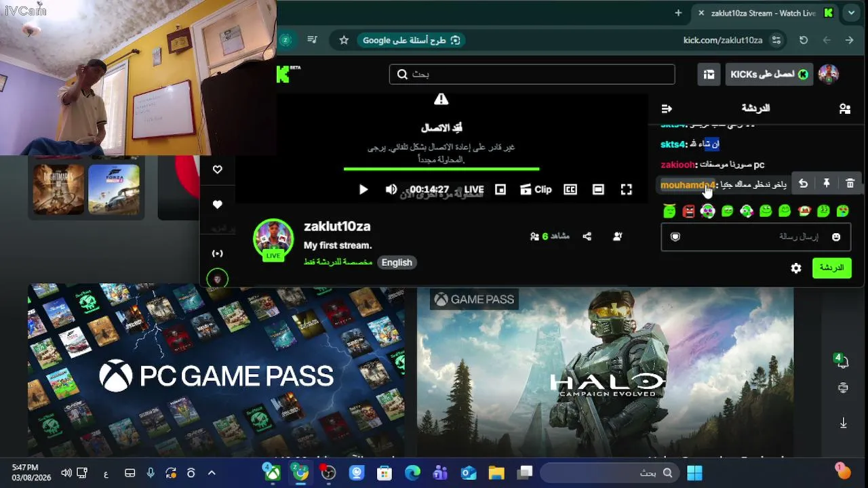Open Outlook in taskbar
The image size is (868, 488).
(x=468, y=473)
